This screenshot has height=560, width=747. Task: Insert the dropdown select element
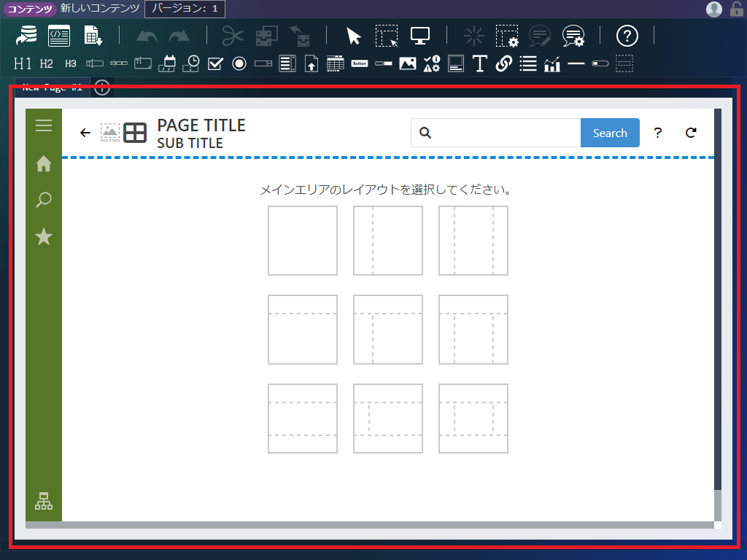(263, 63)
